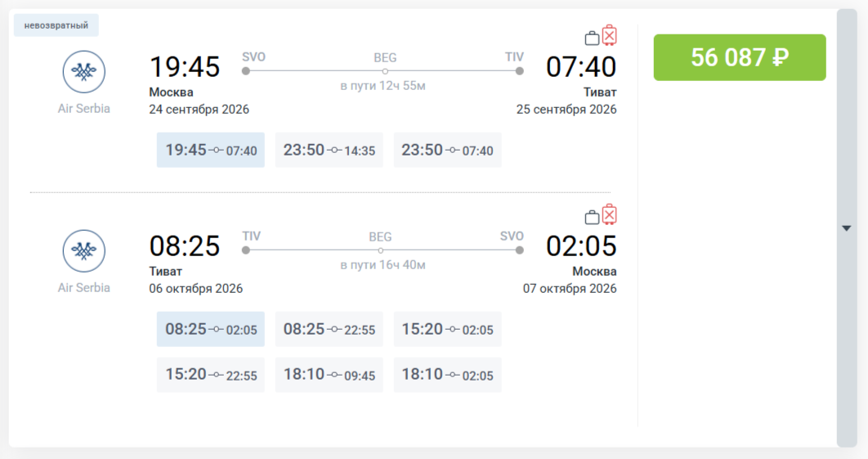Pick the return 15:20–22:55 option
The width and height of the screenshot is (868, 459).
[x=210, y=375]
